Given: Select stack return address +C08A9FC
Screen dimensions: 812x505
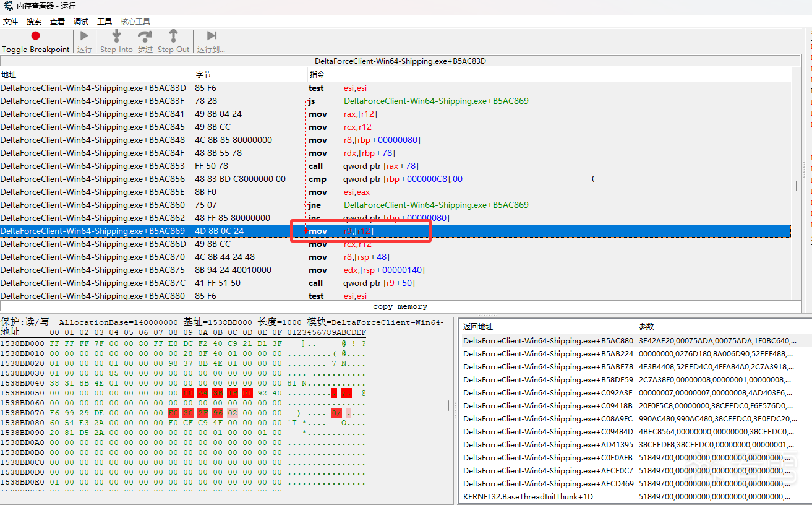Looking at the screenshot, I should (636, 418).
